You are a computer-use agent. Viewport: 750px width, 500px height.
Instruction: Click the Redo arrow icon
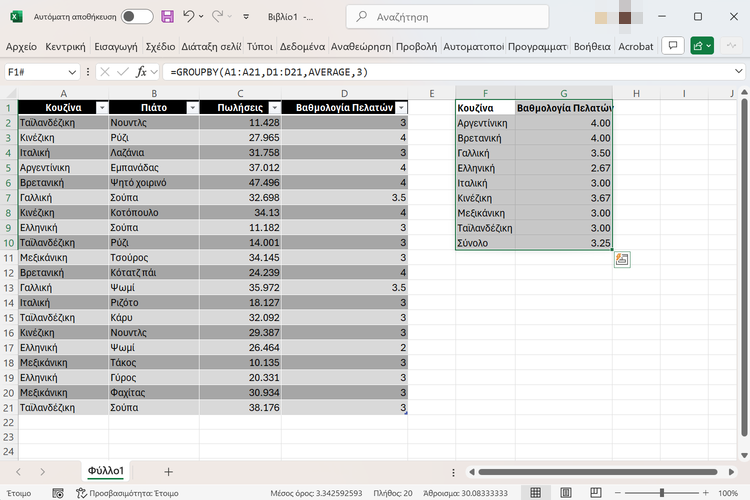pos(218,17)
